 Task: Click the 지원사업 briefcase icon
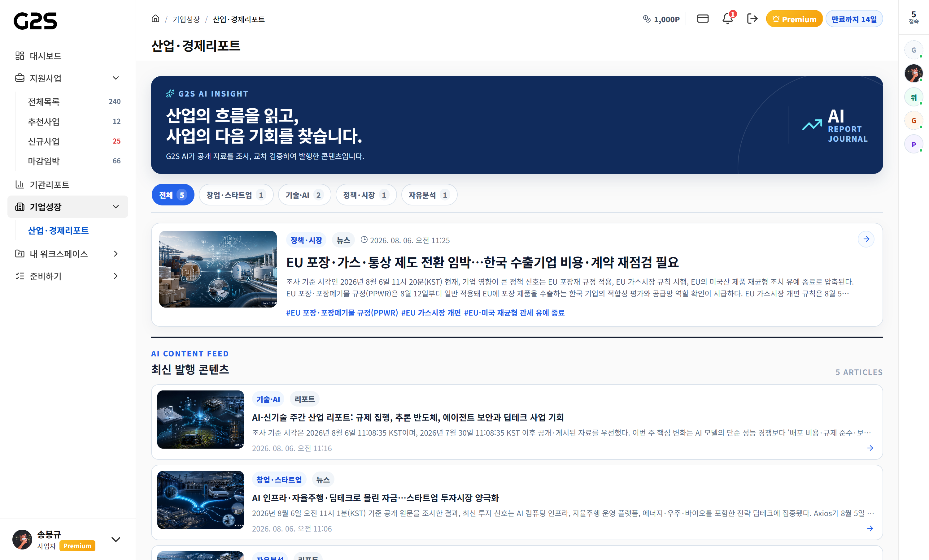pyautogui.click(x=20, y=78)
